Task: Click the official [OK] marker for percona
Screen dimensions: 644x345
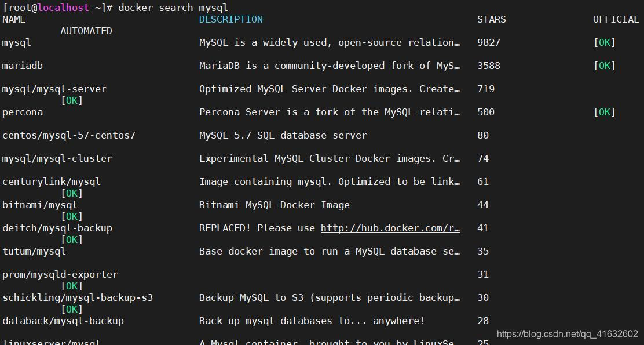Action: (605, 112)
